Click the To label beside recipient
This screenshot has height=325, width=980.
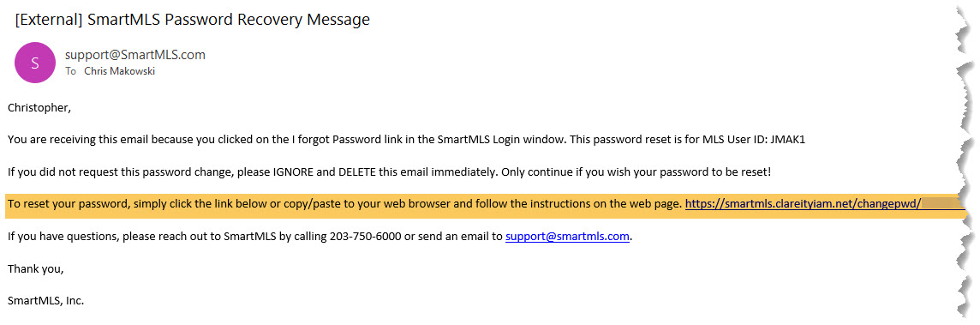point(70,71)
